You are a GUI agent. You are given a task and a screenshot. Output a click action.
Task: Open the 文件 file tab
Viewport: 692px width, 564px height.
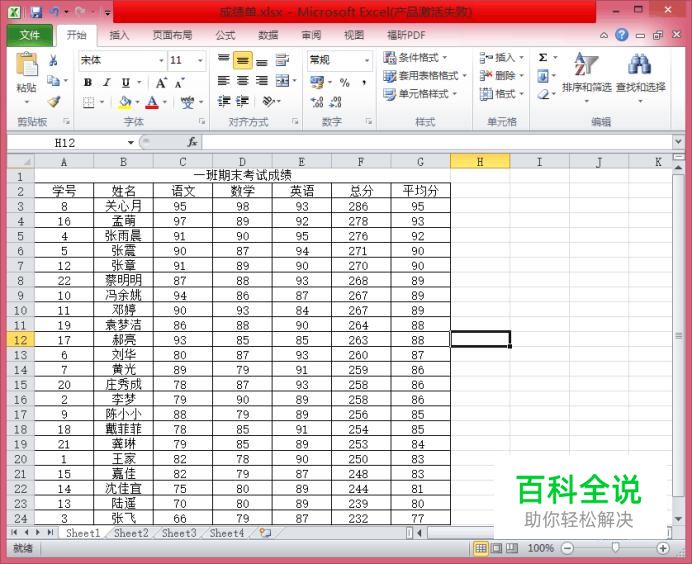click(30, 35)
